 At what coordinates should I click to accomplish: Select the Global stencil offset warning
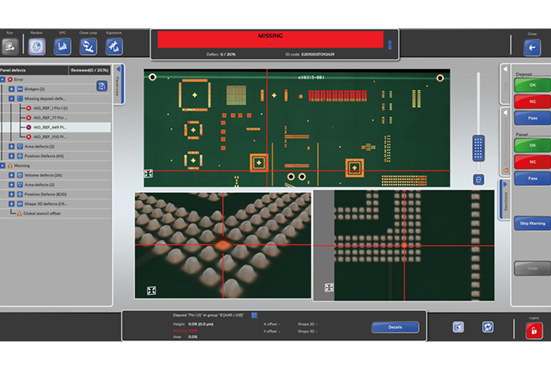(x=41, y=213)
